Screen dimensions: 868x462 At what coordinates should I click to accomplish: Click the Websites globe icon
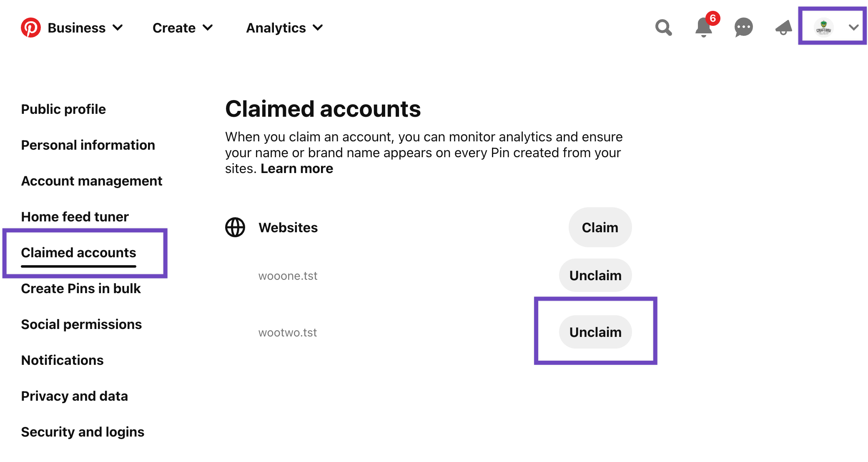[235, 228]
